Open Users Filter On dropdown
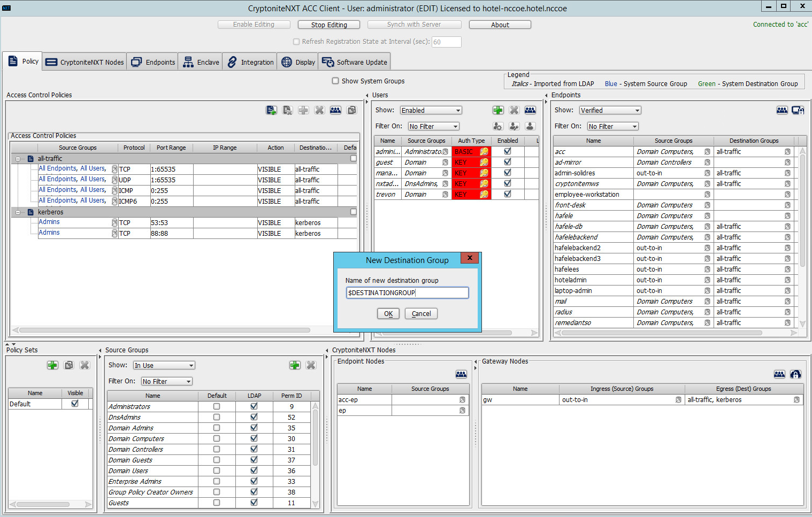Screen dimensions: 812x517 [x=433, y=126]
